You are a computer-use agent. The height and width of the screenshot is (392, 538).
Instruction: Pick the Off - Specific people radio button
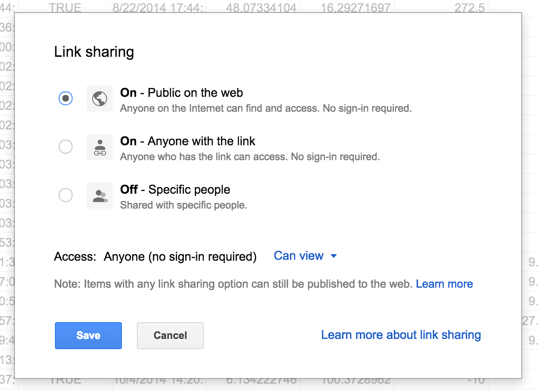(x=66, y=196)
